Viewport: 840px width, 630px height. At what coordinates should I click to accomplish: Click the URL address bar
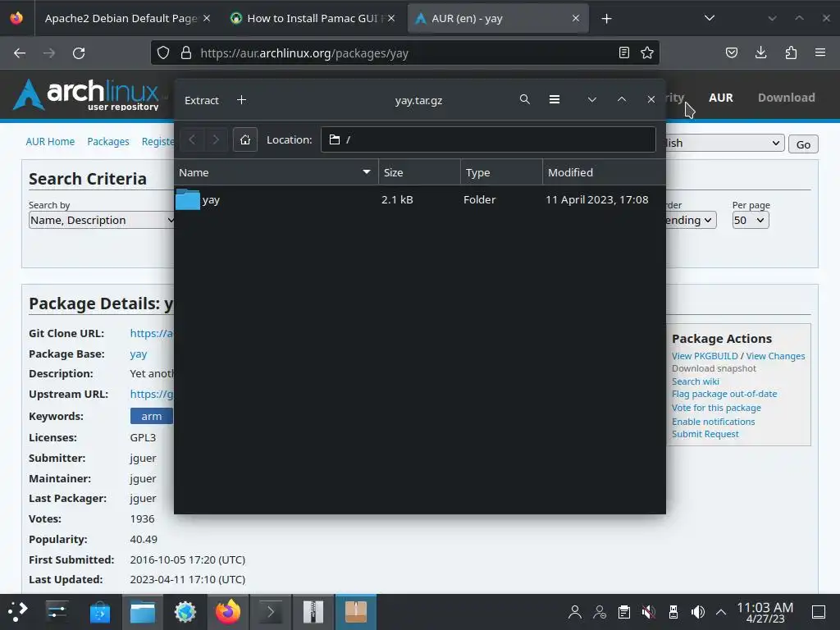tap(404, 53)
